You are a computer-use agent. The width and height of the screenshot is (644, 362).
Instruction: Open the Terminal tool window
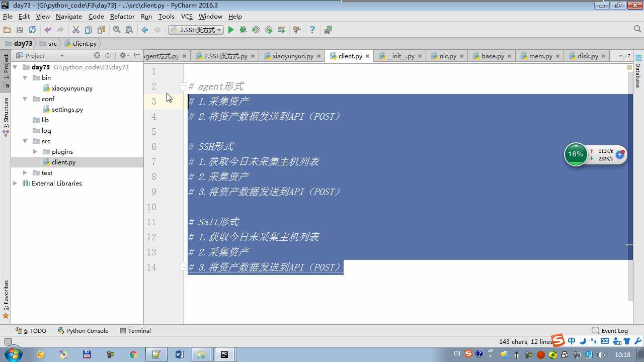(135, 331)
